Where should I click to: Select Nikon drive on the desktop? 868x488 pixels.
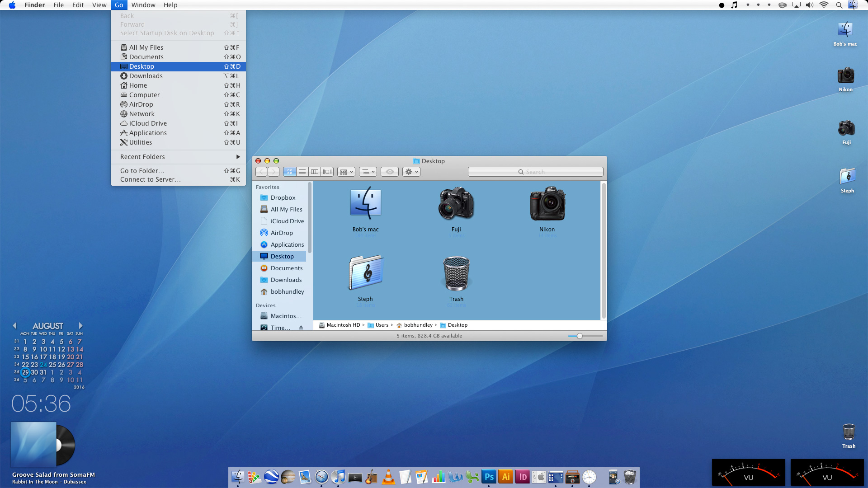click(x=845, y=75)
